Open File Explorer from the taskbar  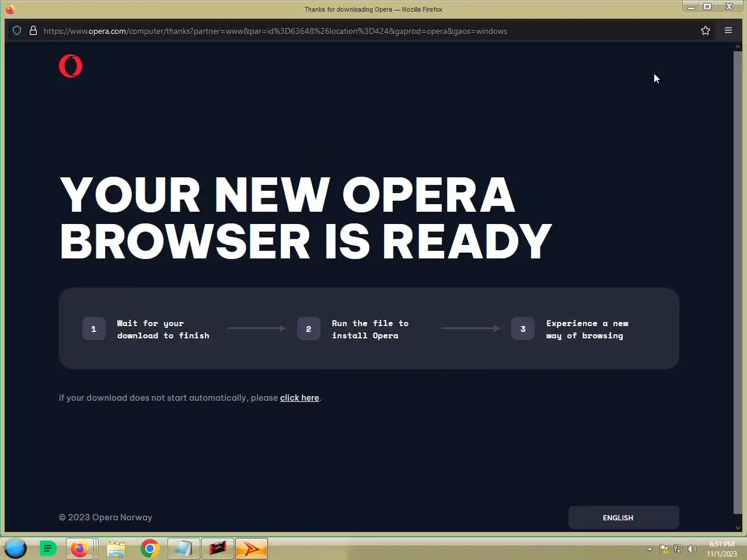116,548
